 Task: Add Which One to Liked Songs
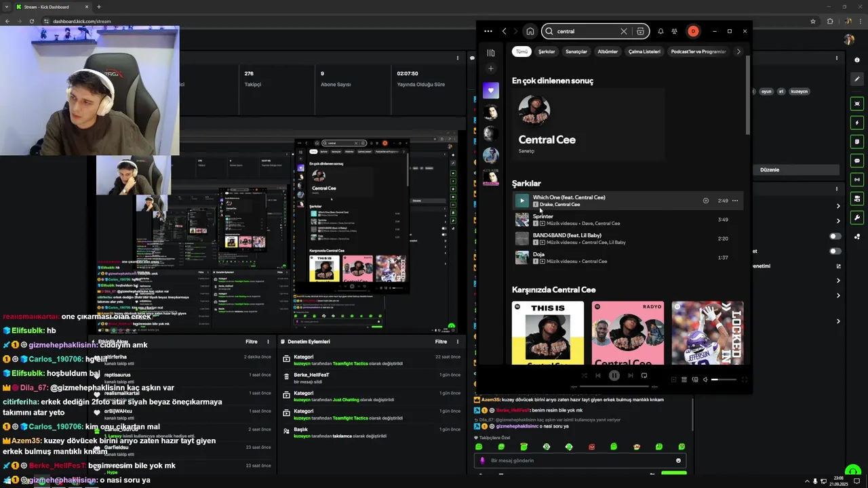click(x=706, y=201)
